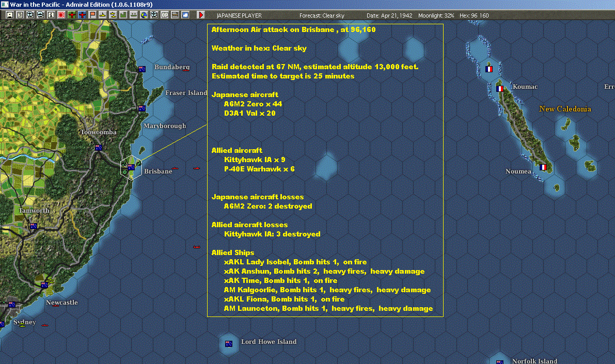
Task: Click 'xAK Time' ship line
Action: pyautogui.click(x=280, y=281)
